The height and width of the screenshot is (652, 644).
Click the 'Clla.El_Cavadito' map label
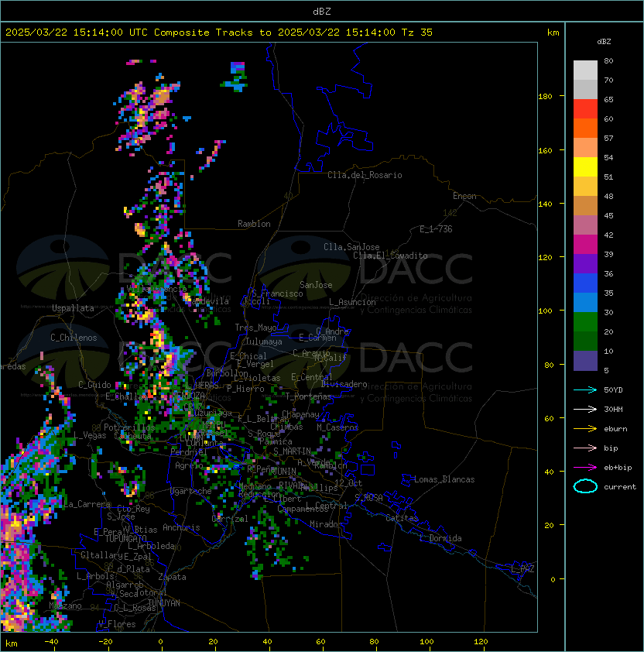click(390, 256)
